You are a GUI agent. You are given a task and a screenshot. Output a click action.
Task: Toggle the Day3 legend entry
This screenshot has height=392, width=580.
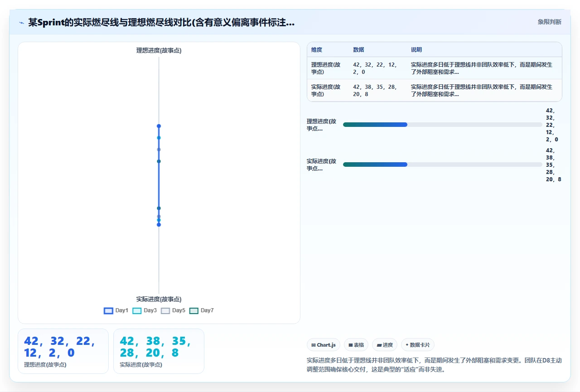[x=145, y=310]
